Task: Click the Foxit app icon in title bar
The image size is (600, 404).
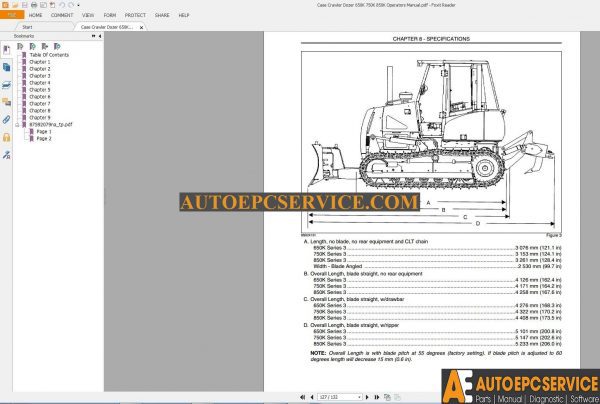Action: pos(5,5)
